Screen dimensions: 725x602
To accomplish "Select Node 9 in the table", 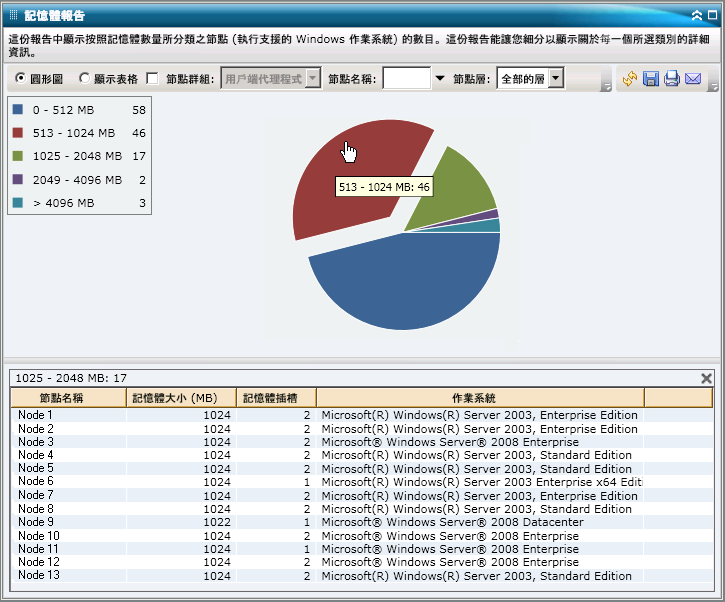I will (x=36, y=522).
